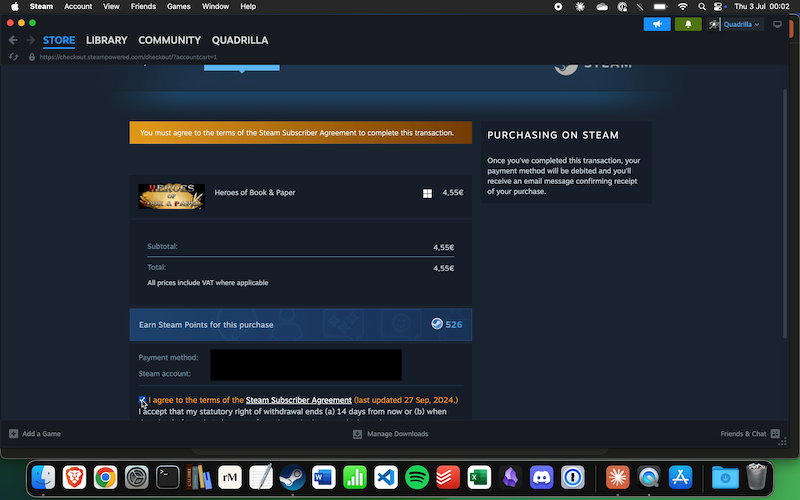
Task: Launch Google Chrome from the dock
Action: tap(106, 478)
